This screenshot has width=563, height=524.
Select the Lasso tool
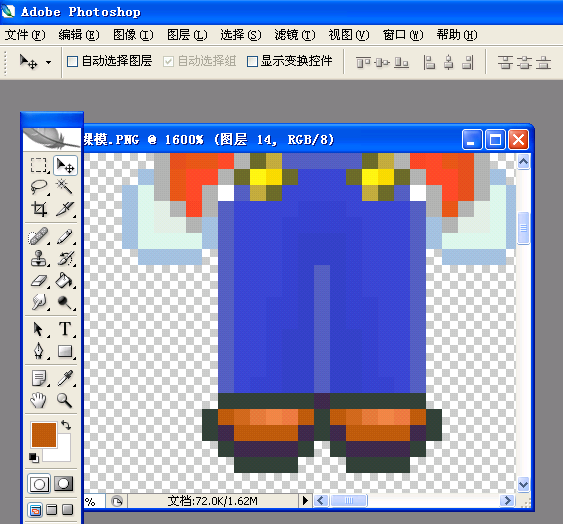[x=38, y=187]
